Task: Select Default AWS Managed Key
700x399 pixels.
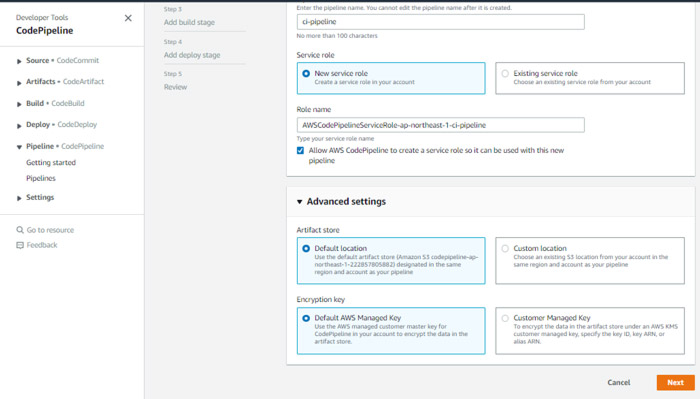Action: pyautogui.click(x=306, y=318)
